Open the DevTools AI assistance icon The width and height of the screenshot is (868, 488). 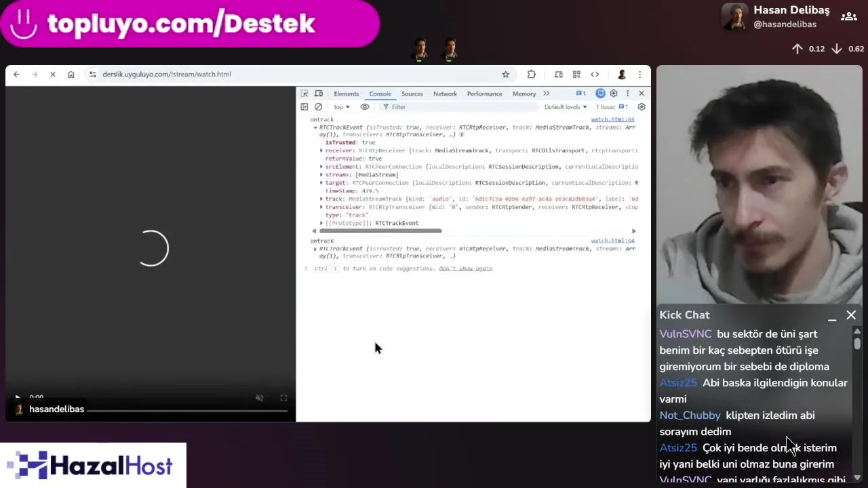(600, 94)
